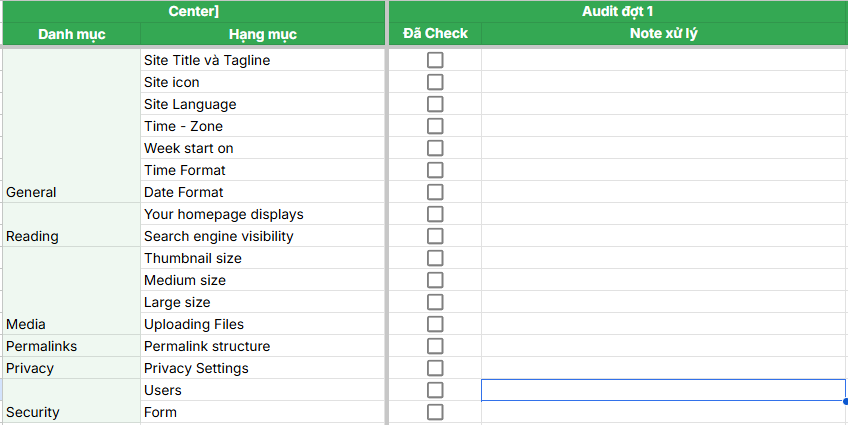The image size is (848, 425).
Task: Toggle the Medium size checkbox
Action: (435, 280)
